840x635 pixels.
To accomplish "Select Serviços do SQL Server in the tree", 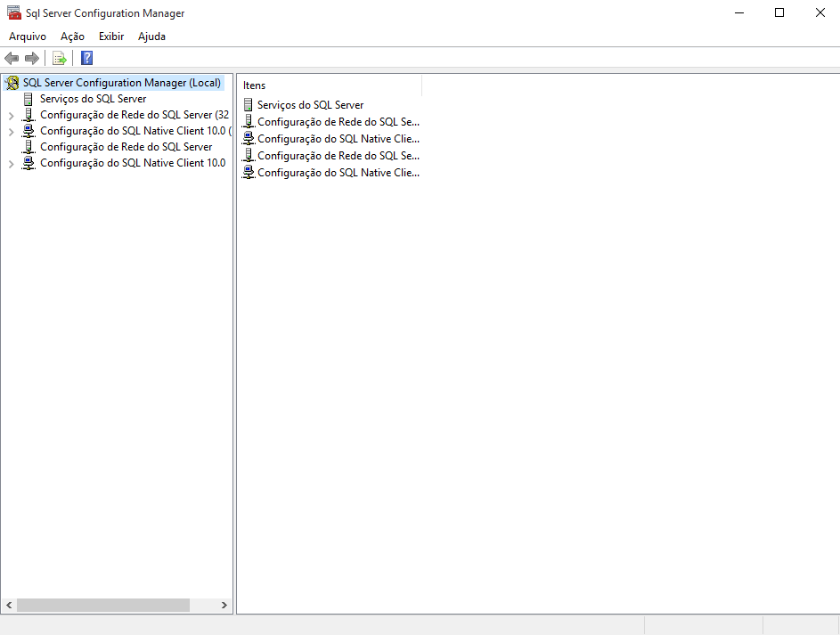I will coord(93,99).
